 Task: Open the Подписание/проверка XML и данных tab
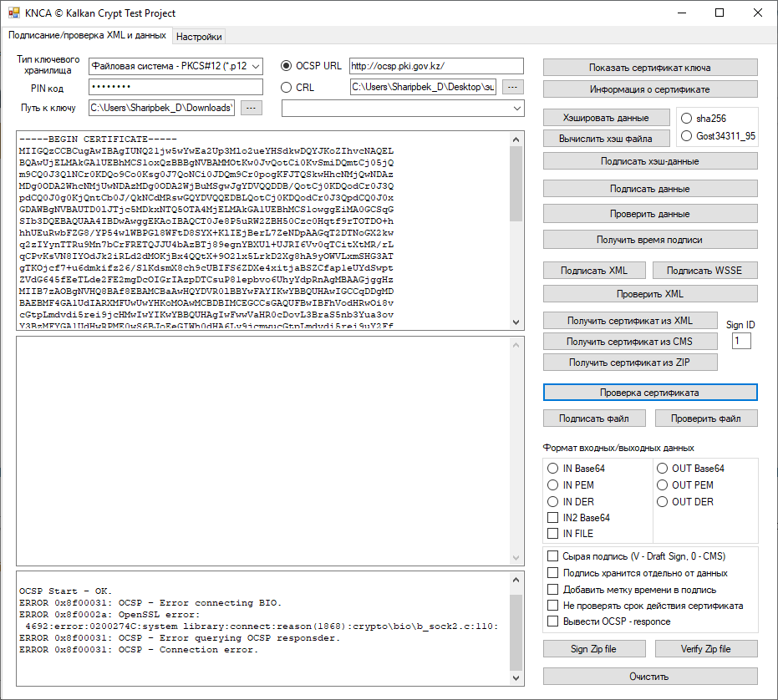coord(87,36)
